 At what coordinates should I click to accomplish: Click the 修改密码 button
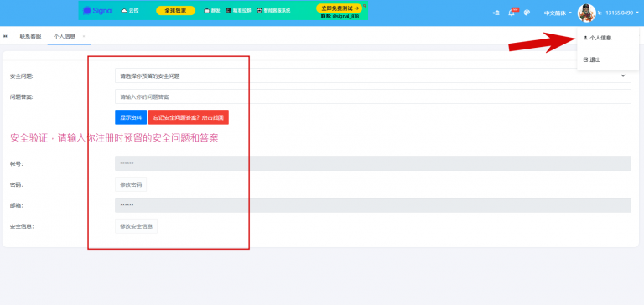[x=131, y=184]
